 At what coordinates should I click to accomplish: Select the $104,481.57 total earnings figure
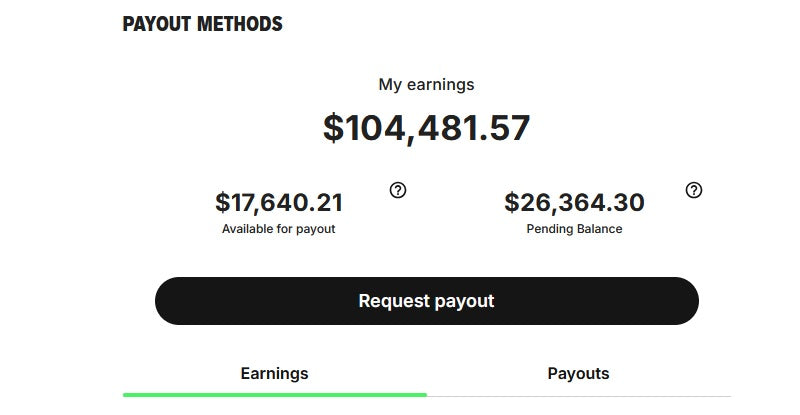[x=427, y=128]
